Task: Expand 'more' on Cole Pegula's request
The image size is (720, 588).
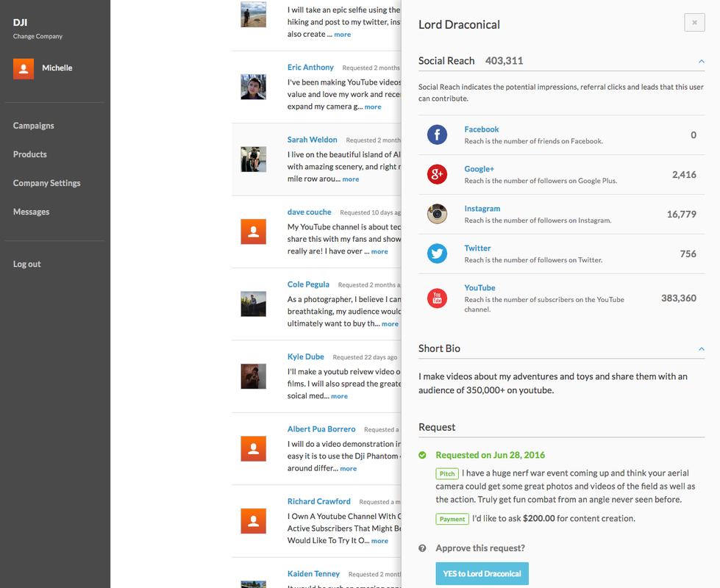Action: pyautogui.click(x=390, y=324)
